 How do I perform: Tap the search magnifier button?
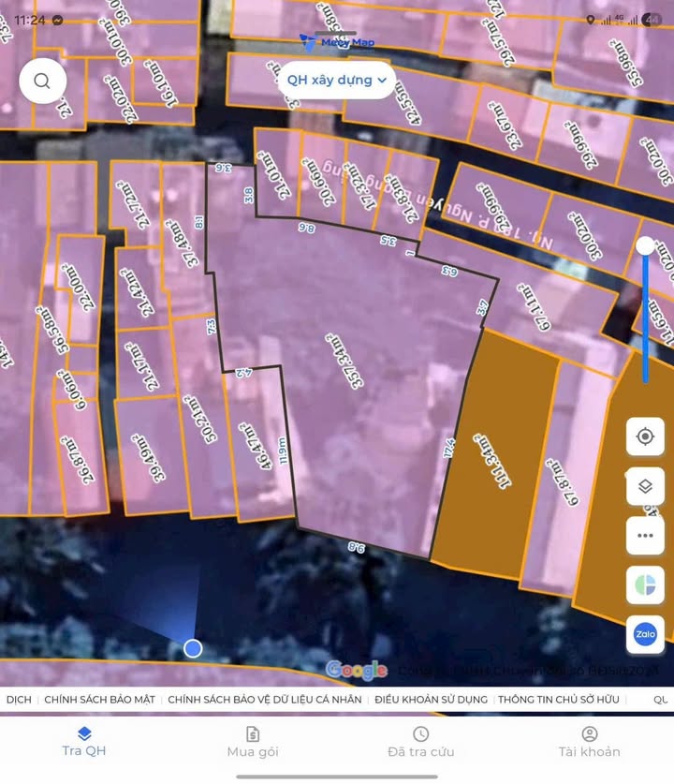(42, 81)
